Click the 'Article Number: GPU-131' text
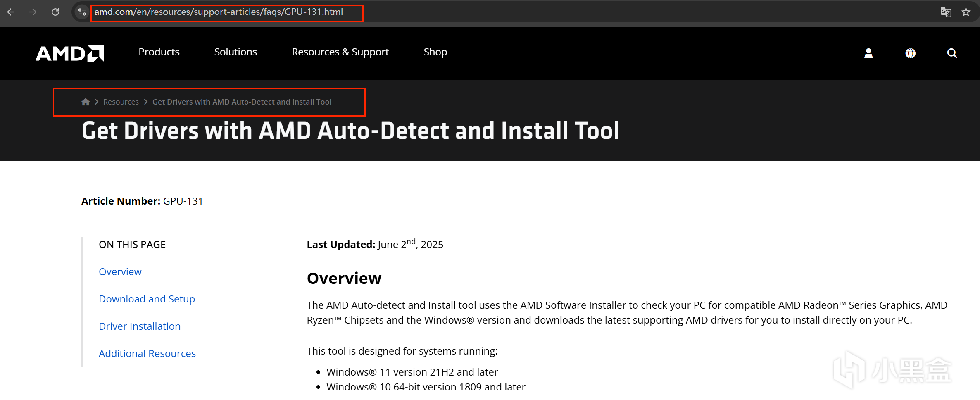This screenshot has width=980, height=400. click(x=142, y=201)
